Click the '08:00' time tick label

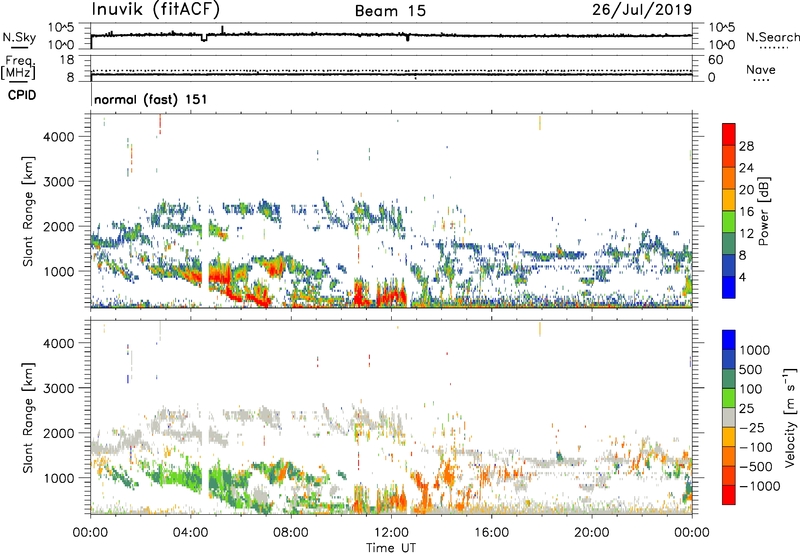click(291, 533)
